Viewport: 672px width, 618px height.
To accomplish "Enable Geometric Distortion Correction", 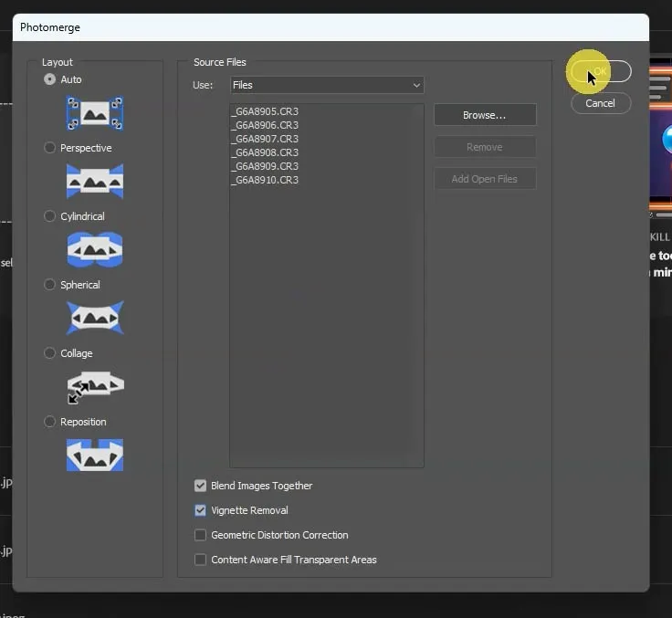I will tap(200, 535).
